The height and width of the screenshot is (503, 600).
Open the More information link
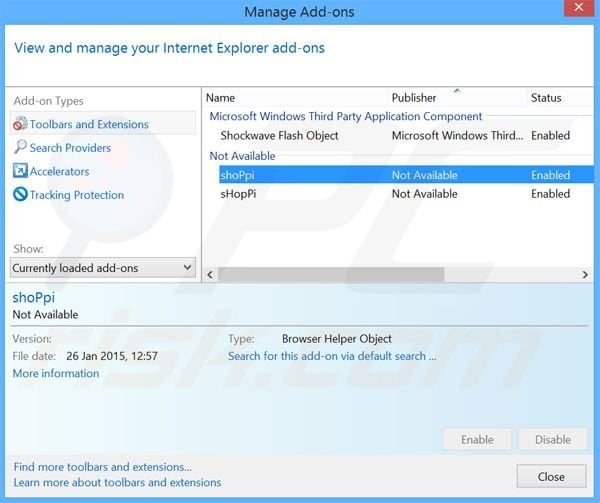coord(56,373)
